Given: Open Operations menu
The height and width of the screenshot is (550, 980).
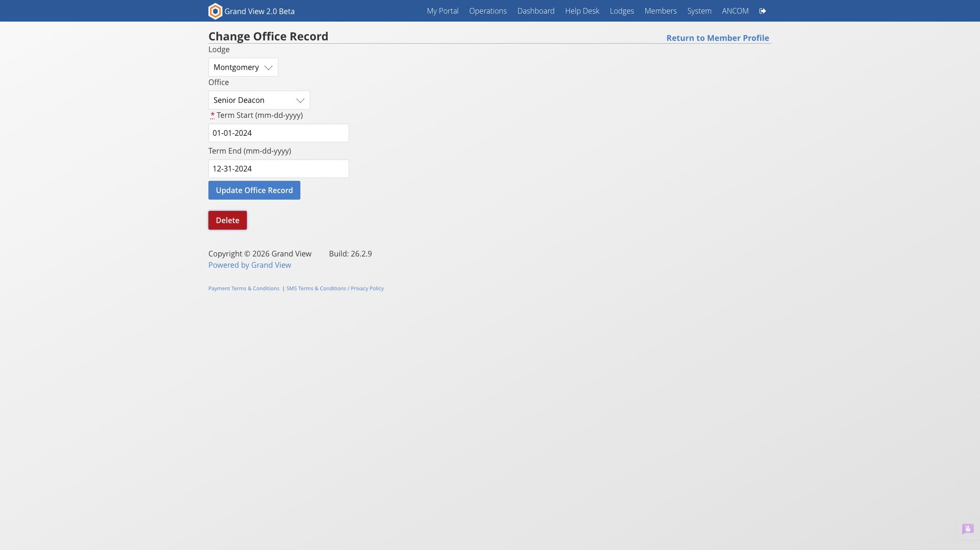Looking at the screenshot, I should point(488,11).
